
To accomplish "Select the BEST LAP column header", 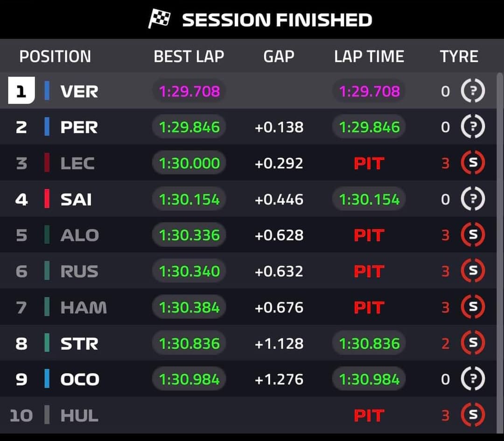I will pos(189,56).
